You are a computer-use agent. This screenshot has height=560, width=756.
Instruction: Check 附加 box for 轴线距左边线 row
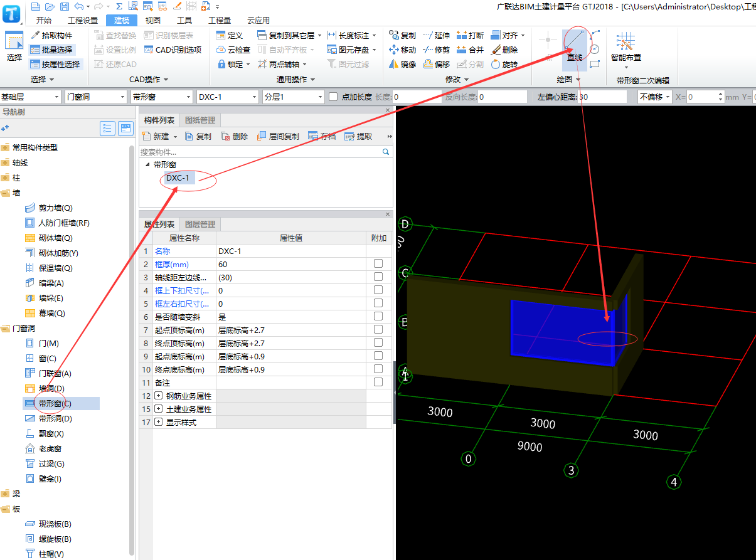[x=378, y=277]
